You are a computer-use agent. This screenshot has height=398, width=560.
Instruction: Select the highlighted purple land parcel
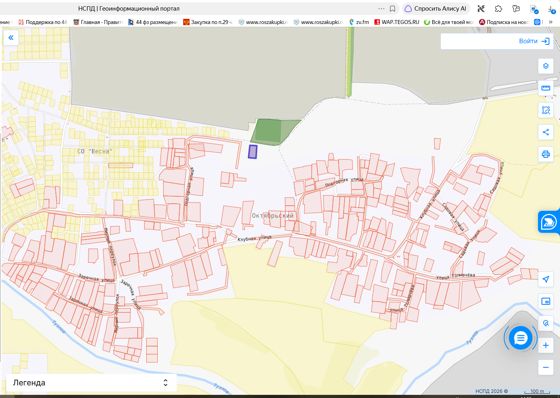[252, 151]
